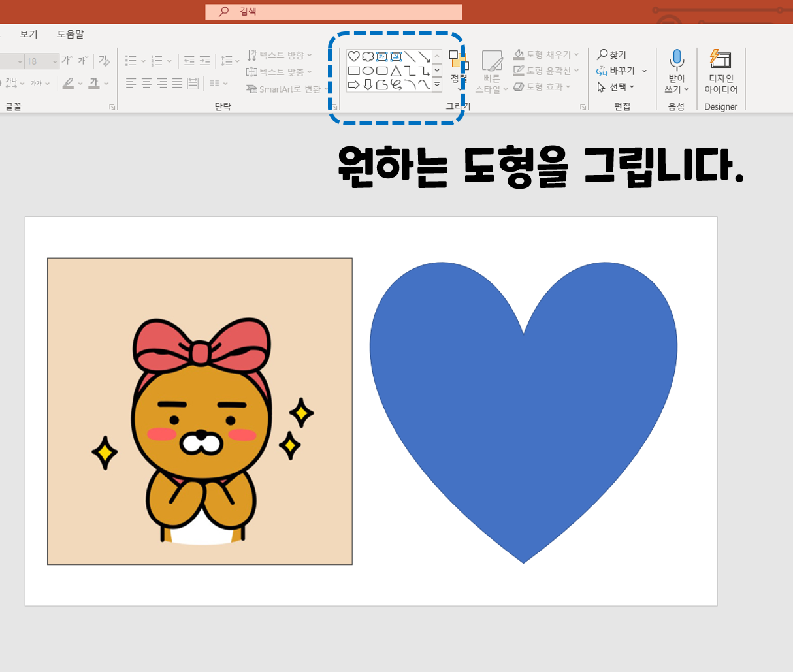Open the 텍스트 방향 dropdown

click(280, 56)
